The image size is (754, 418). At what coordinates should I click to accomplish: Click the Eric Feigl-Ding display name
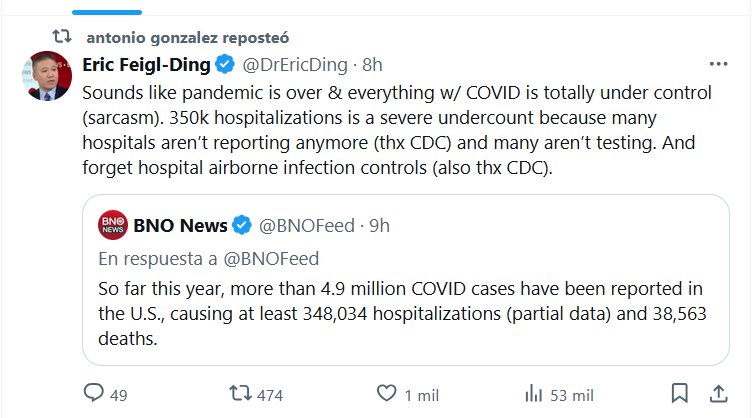(148, 65)
